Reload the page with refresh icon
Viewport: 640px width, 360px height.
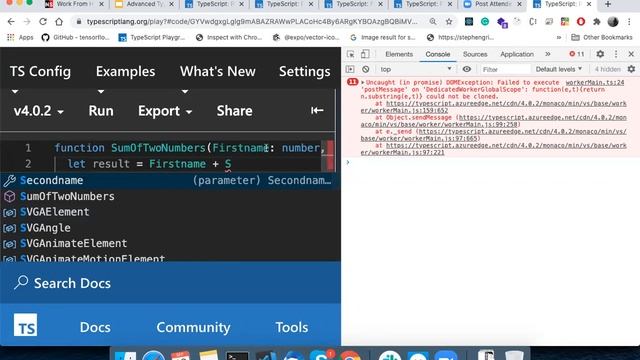coord(43,22)
